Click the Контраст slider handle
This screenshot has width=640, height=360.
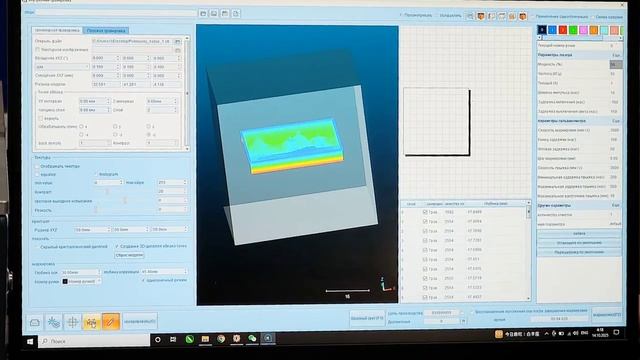(x=107, y=192)
